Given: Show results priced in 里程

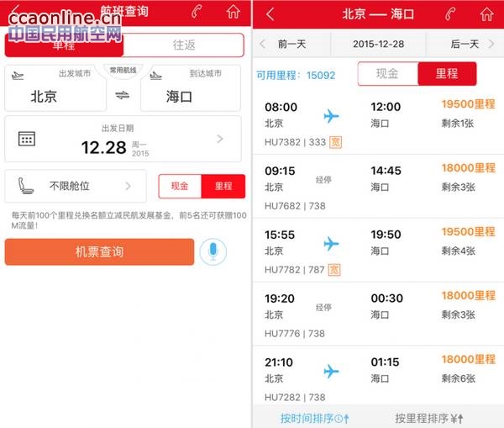Looking at the screenshot, I should click(x=447, y=74).
